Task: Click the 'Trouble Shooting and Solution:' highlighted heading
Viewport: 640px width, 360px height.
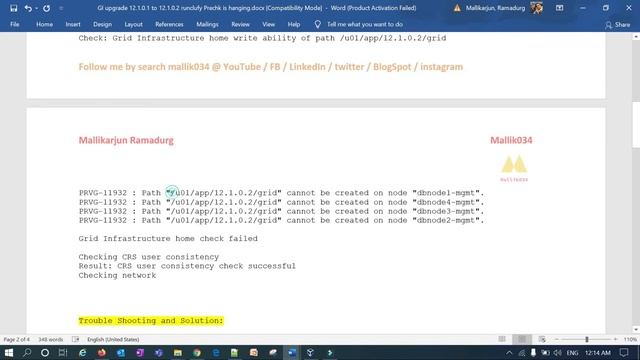Action: [x=151, y=321]
